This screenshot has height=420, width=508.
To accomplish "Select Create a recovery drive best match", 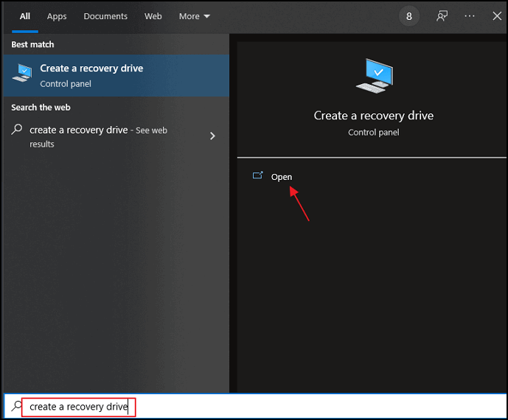I will pyautogui.click(x=116, y=75).
